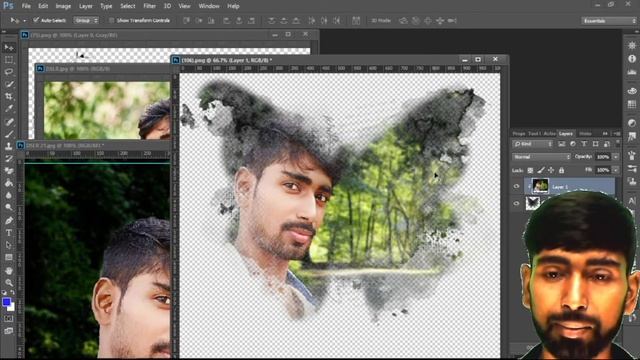Select the Blur tool

coord(9,195)
